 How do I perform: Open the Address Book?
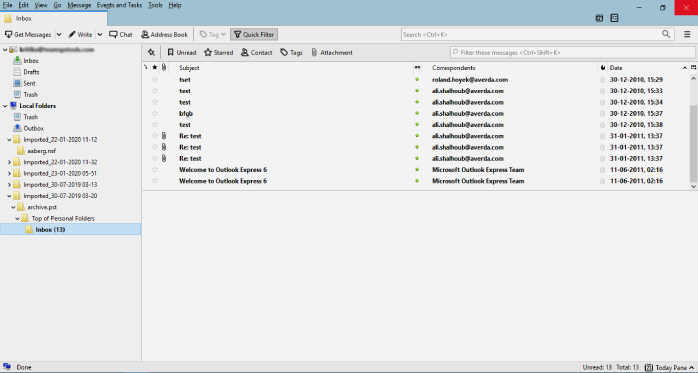[x=164, y=34]
